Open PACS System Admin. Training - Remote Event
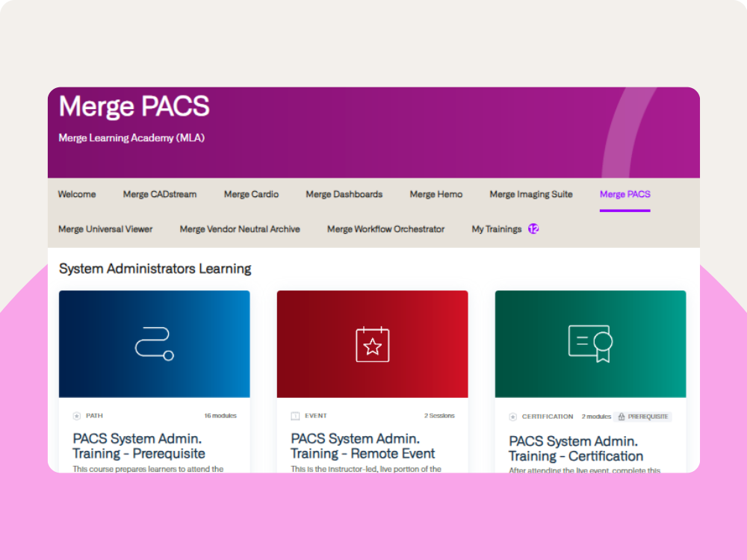 click(x=362, y=446)
